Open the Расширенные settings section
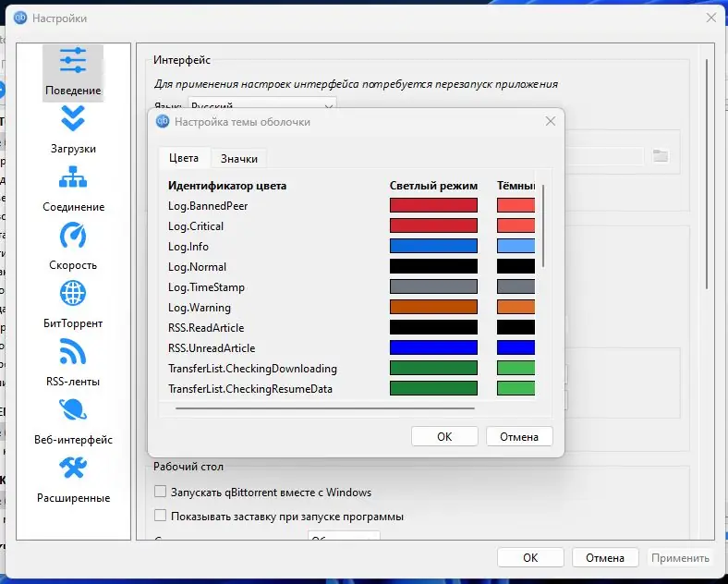Screen dimensions: 728x584 (73, 479)
